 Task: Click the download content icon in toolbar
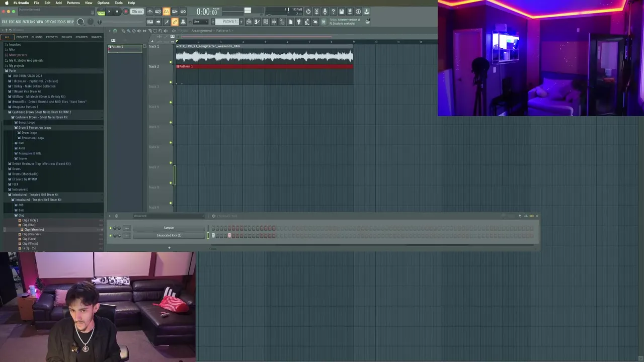[x=366, y=12]
